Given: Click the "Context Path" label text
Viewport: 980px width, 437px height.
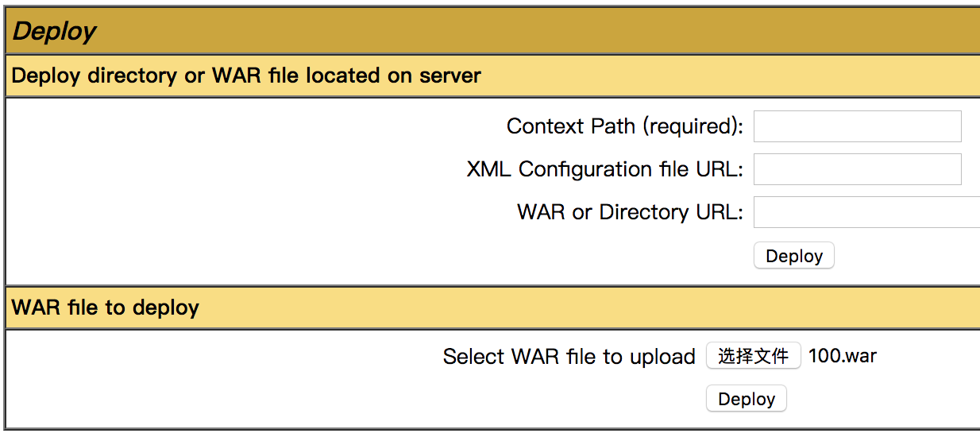Looking at the screenshot, I should 570,126.
